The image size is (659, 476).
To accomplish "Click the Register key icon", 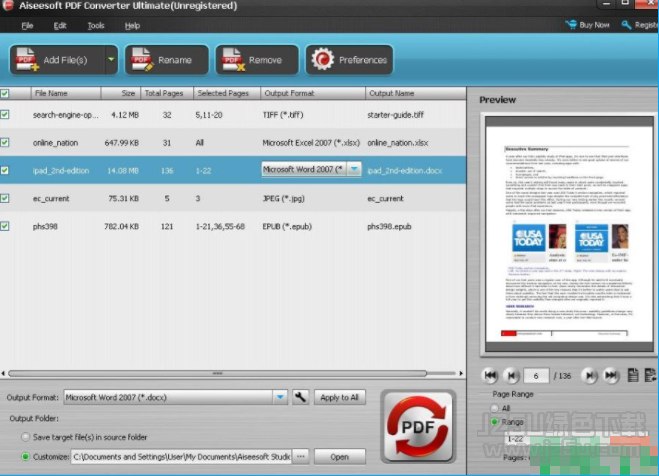I will (626, 25).
